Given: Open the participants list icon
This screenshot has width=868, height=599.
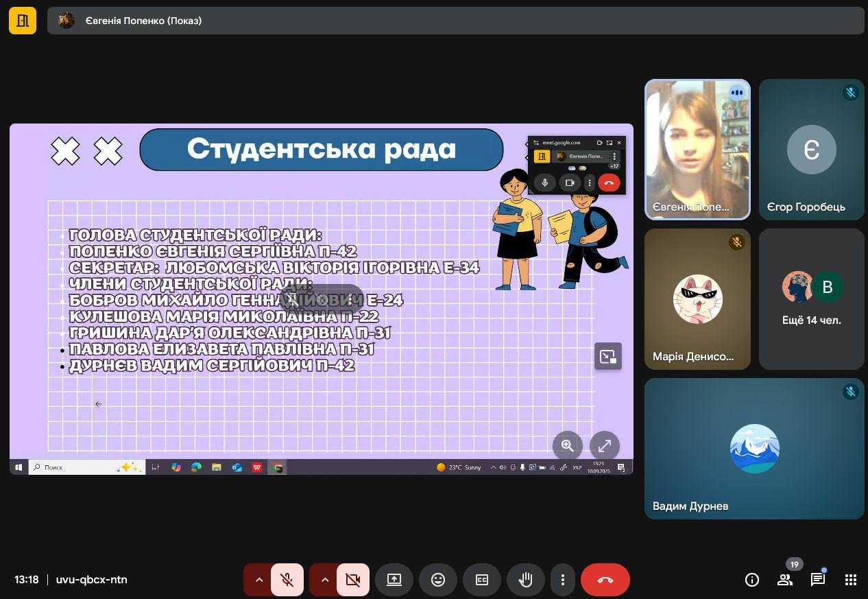Looking at the screenshot, I should (784, 580).
